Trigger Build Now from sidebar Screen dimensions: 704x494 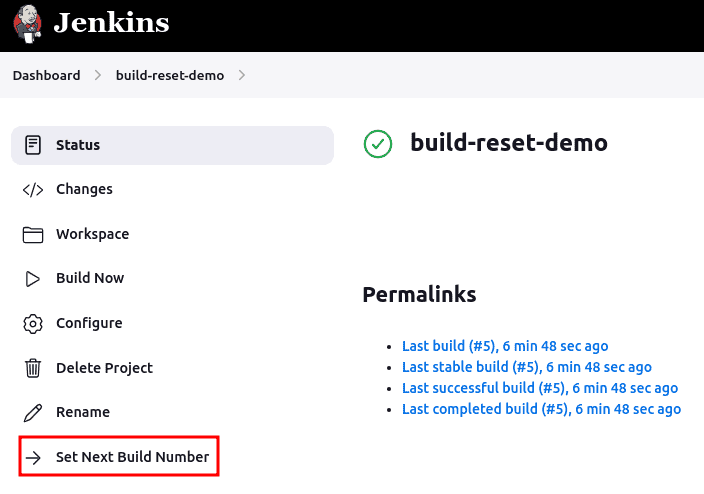[x=90, y=278]
